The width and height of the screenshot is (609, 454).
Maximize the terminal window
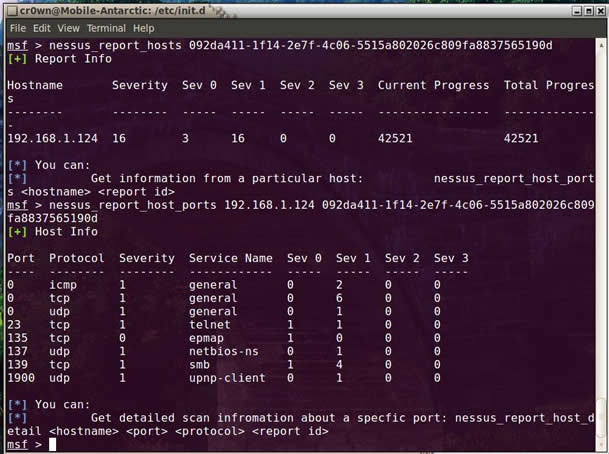[589, 11]
